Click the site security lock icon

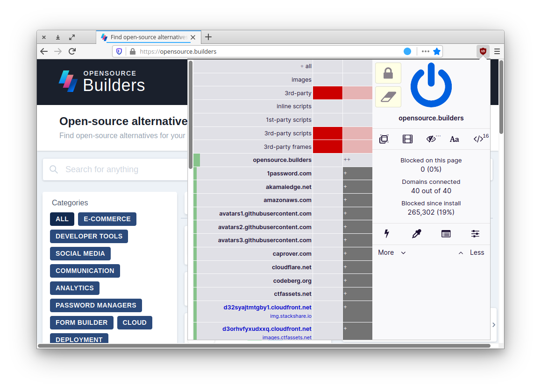pyautogui.click(x=133, y=51)
